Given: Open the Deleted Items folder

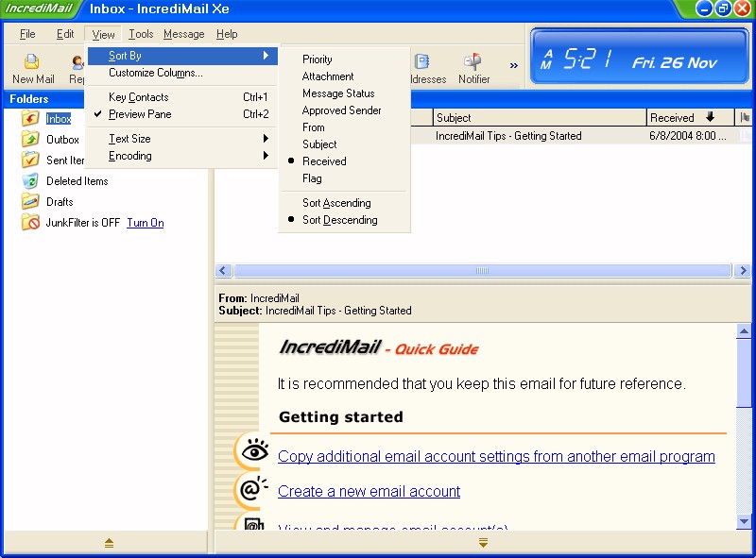Looking at the screenshot, I should point(77,181).
